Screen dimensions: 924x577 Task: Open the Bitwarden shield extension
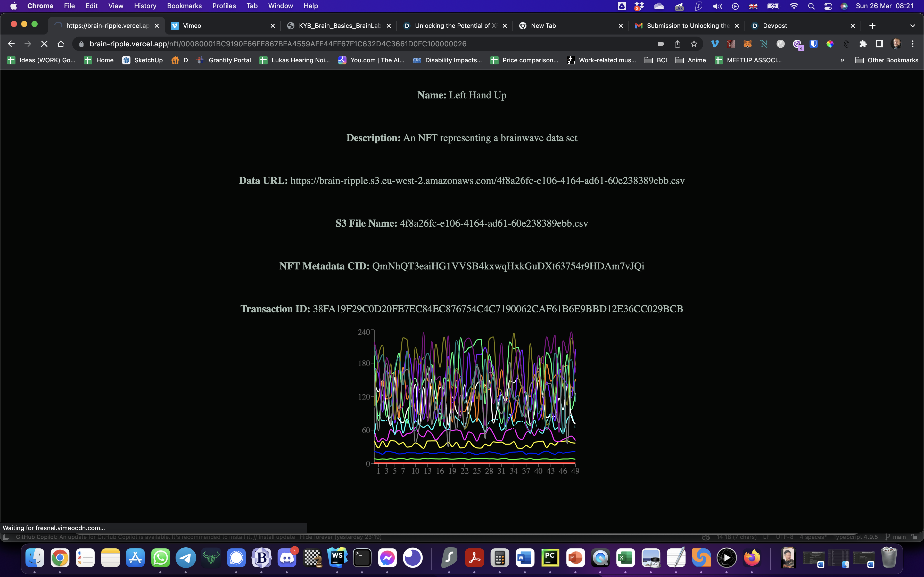pyautogui.click(x=813, y=44)
